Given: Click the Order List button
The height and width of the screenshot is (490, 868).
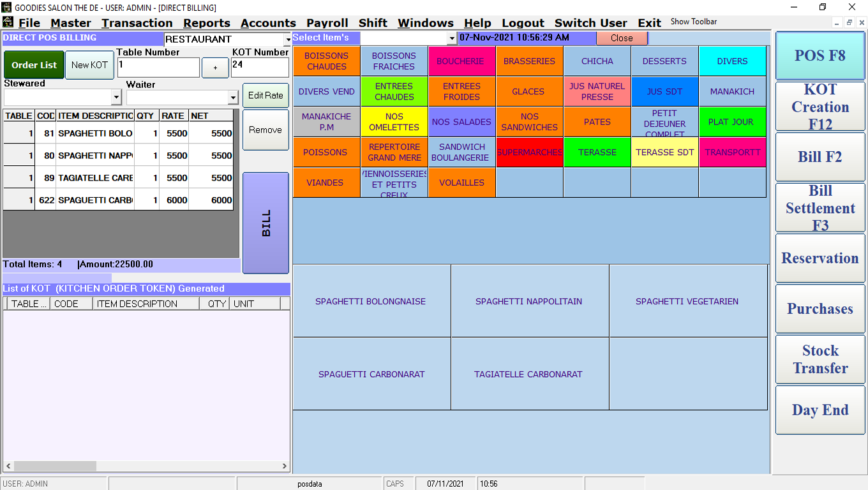Looking at the screenshot, I should pyautogui.click(x=34, y=65).
